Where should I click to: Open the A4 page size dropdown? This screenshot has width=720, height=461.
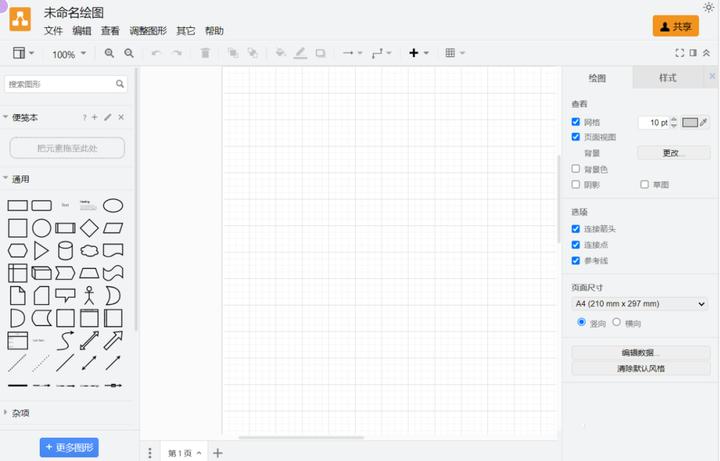tap(640, 304)
